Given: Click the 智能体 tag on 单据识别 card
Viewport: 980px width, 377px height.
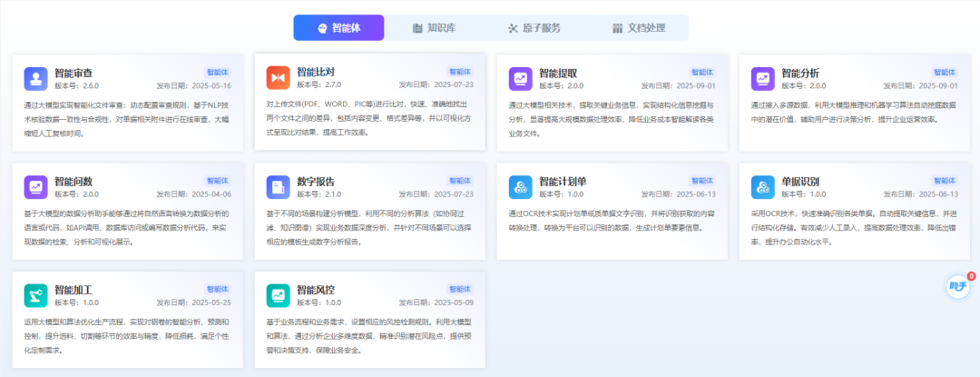Looking at the screenshot, I should pyautogui.click(x=945, y=181).
